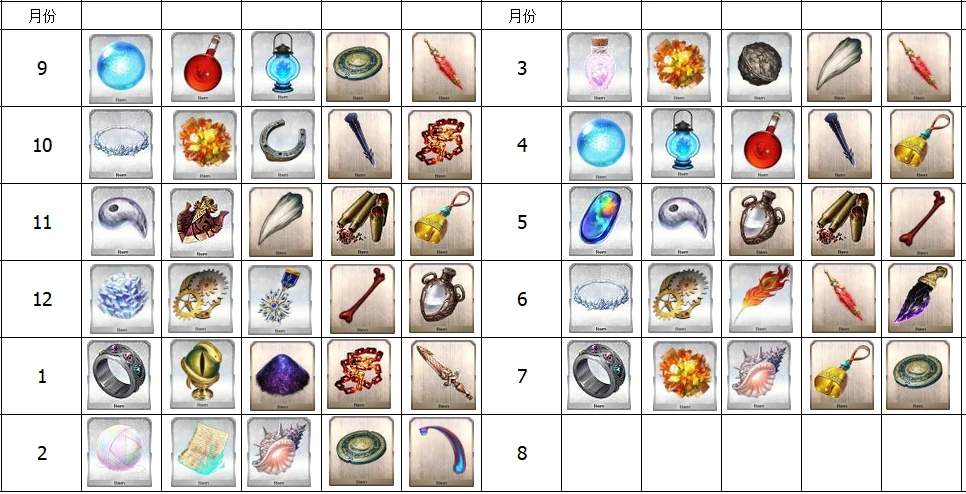Click the ice crystal cube in month 12 row

click(121, 299)
